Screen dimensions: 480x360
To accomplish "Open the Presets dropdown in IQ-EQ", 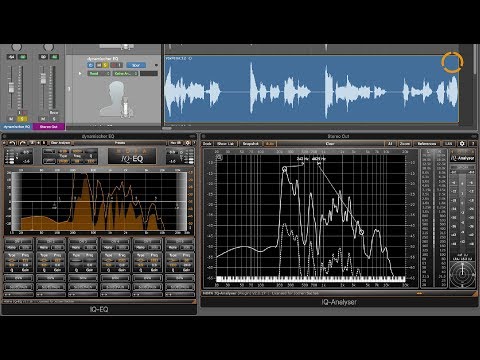I will [x=120, y=143].
